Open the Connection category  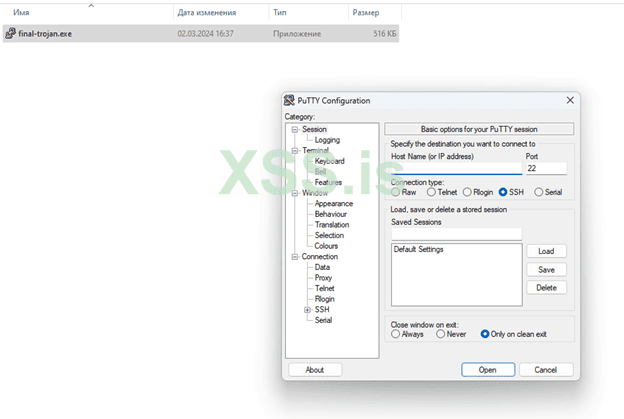click(320, 257)
